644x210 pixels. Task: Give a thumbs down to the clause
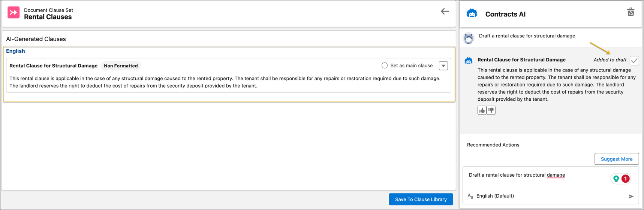pyautogui.click(x=491, y=110)
